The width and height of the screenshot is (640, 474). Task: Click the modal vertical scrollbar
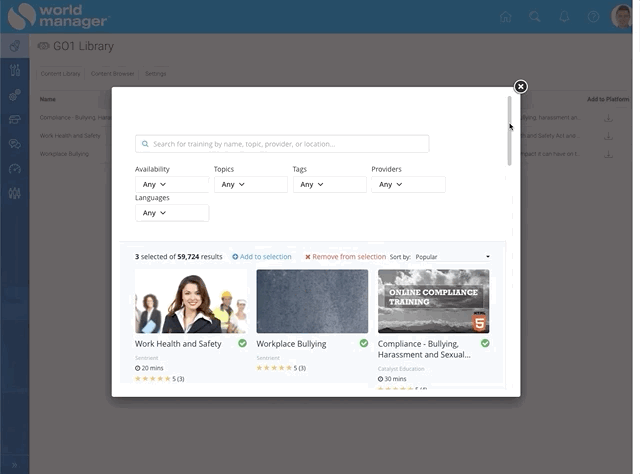509,131
